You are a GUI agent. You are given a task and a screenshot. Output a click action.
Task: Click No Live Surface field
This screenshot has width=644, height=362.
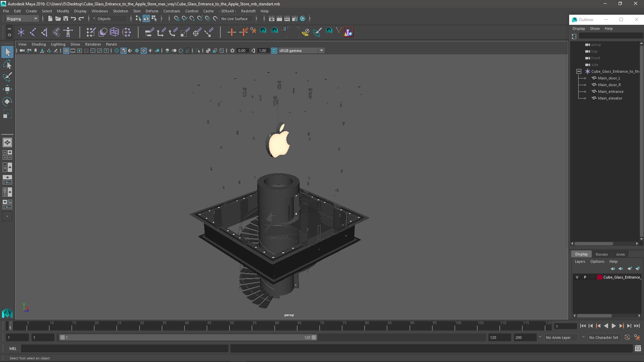(237, 19)
